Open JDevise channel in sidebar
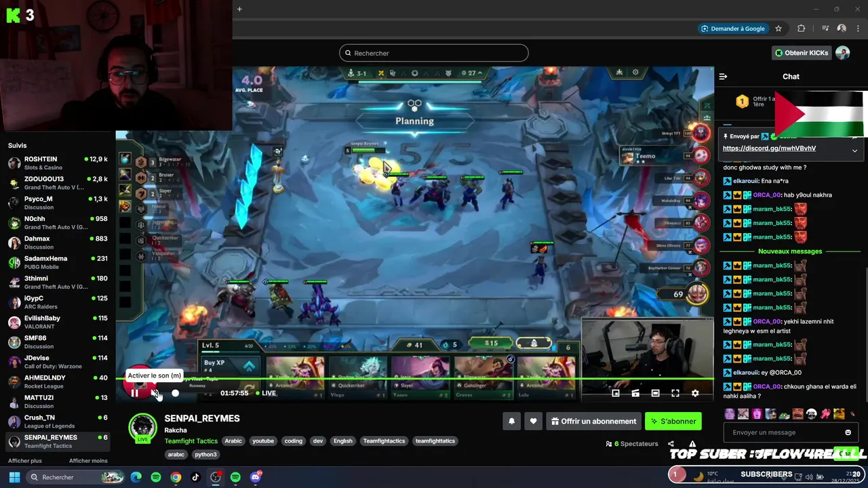868x488 pixels. pyautogui.click(x=58, y=362)
